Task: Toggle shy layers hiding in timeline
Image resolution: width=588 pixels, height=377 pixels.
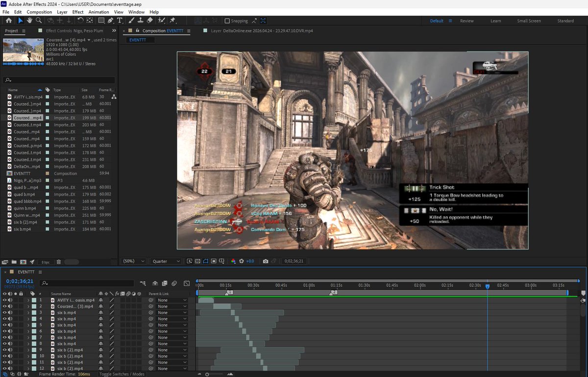Action: (x=155, y=283)
